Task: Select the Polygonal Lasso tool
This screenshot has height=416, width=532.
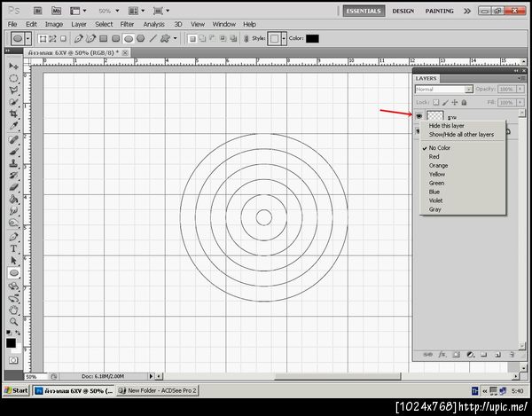Action: point(13,90)
